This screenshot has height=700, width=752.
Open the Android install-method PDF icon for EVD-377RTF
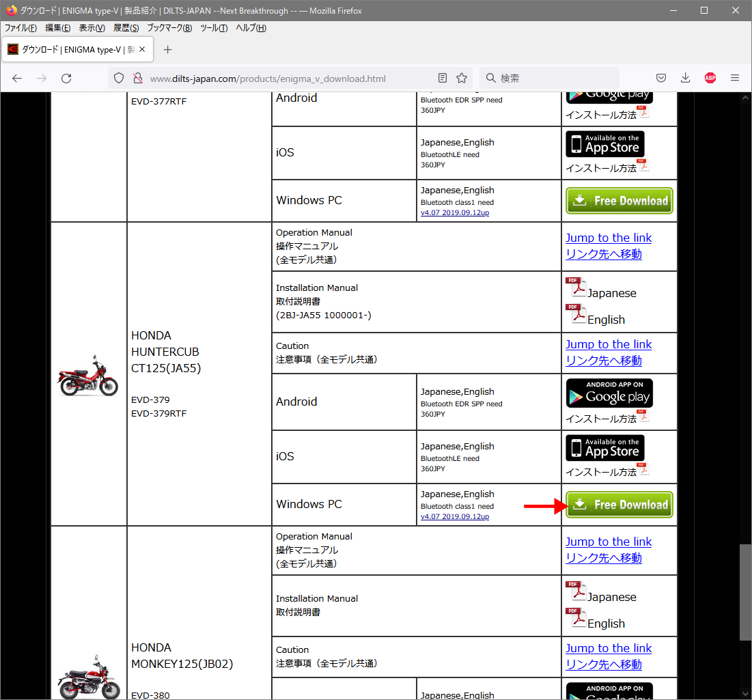[x=643, y=112]
